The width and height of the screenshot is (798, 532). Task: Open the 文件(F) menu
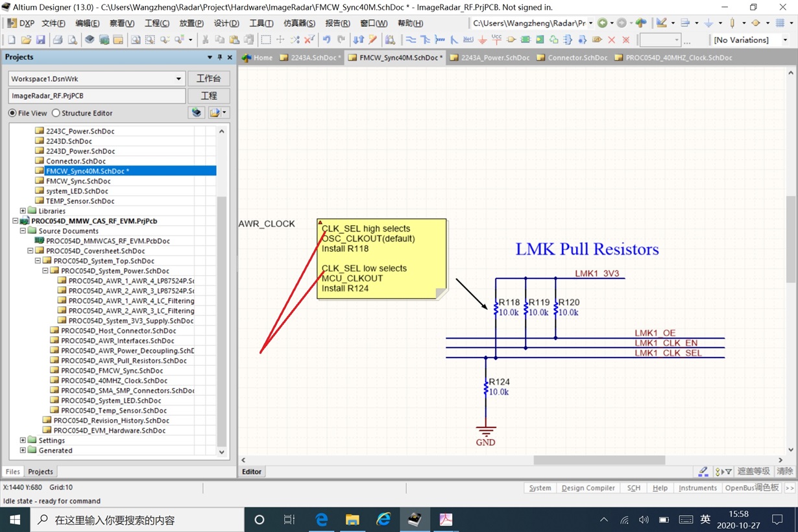[53, 23]
